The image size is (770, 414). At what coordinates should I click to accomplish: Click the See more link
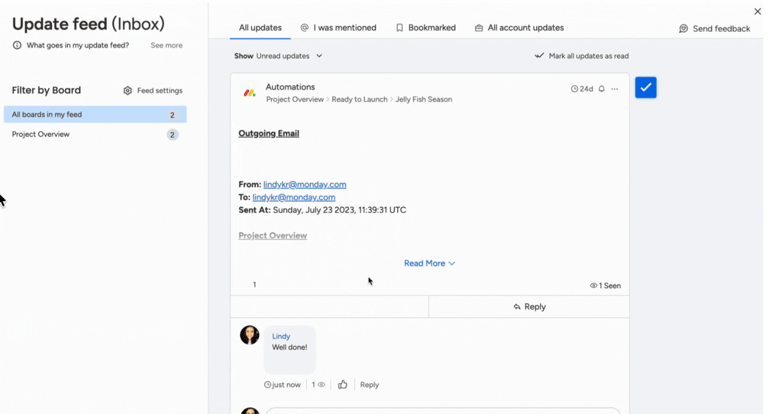166,45
